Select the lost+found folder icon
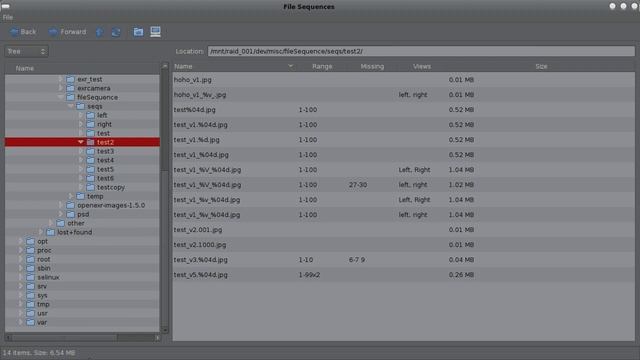Screen dimensions: 640x360 51,232
